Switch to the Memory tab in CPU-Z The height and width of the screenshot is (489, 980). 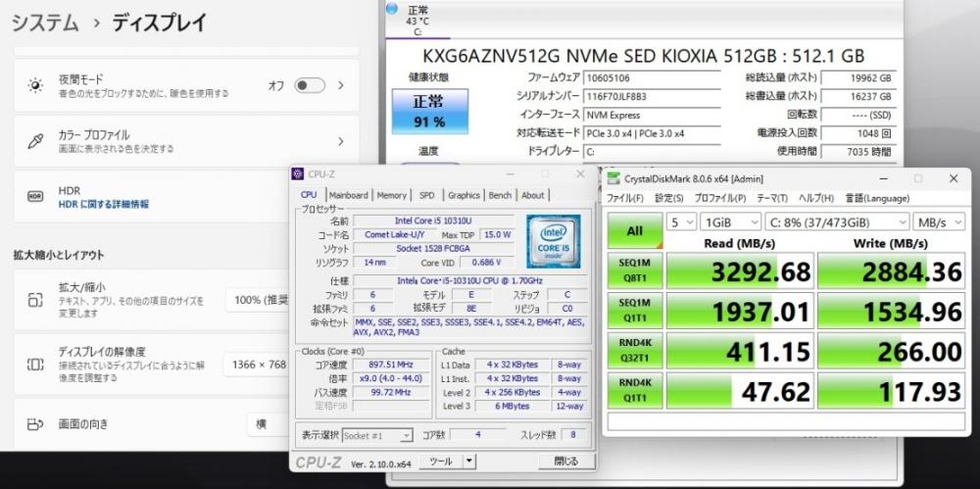coord(392,195)
